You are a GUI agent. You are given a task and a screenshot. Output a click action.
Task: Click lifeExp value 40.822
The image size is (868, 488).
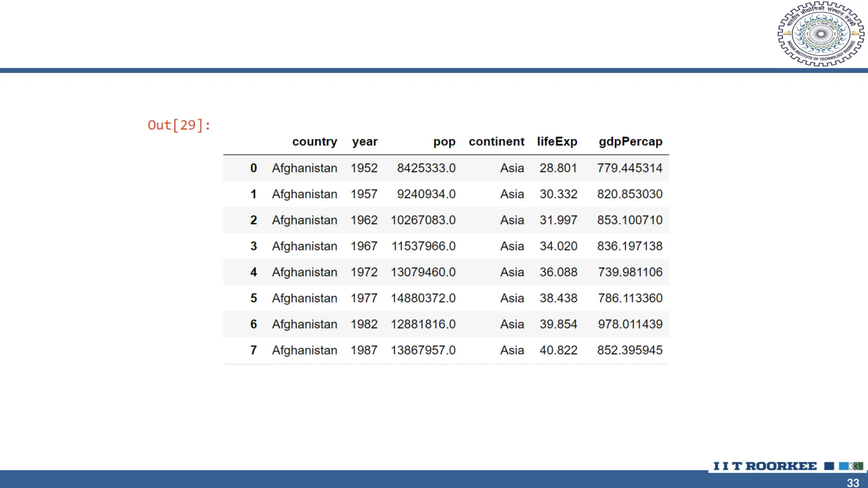(x=558, y=350)
